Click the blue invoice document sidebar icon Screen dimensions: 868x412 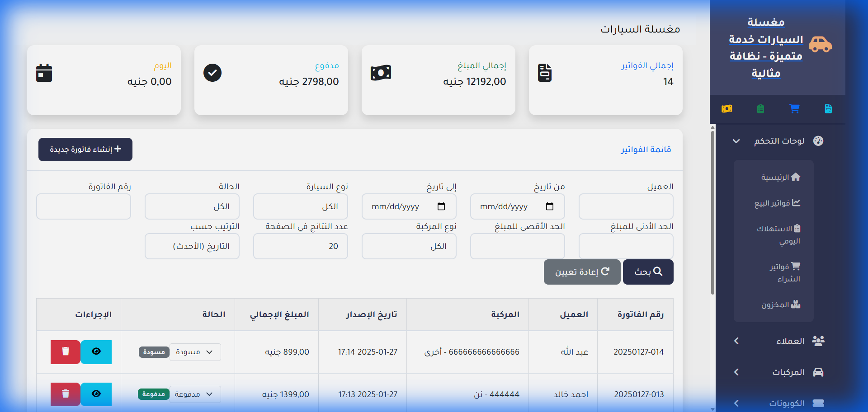pos(828,108)
